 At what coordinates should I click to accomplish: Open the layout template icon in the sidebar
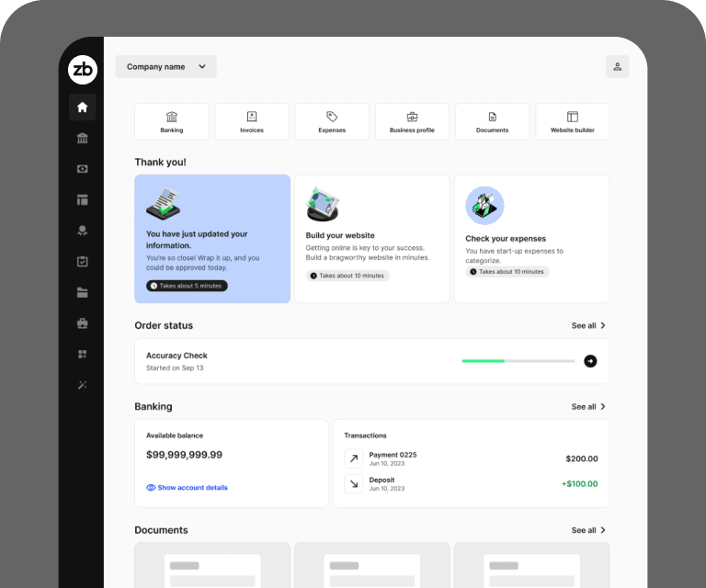tap(83, 199)
